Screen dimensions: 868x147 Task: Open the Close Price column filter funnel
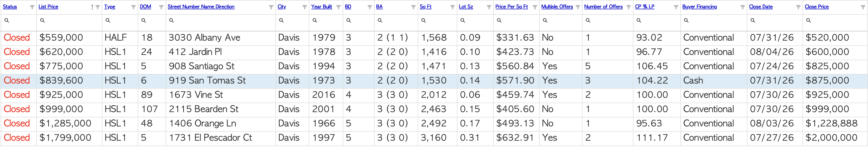pos(863,7)
